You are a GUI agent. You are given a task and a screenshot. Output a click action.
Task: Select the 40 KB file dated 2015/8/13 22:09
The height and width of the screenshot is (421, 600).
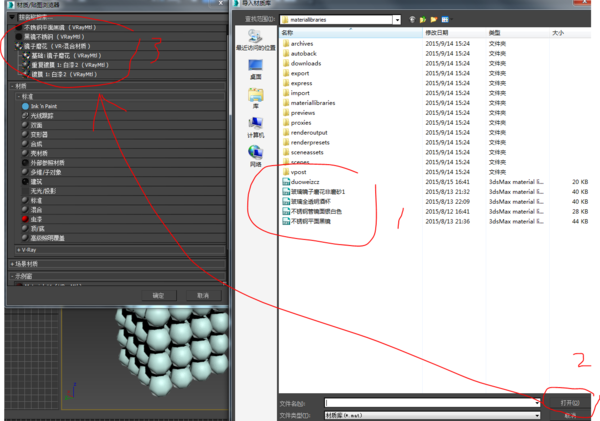pos(307,202)
